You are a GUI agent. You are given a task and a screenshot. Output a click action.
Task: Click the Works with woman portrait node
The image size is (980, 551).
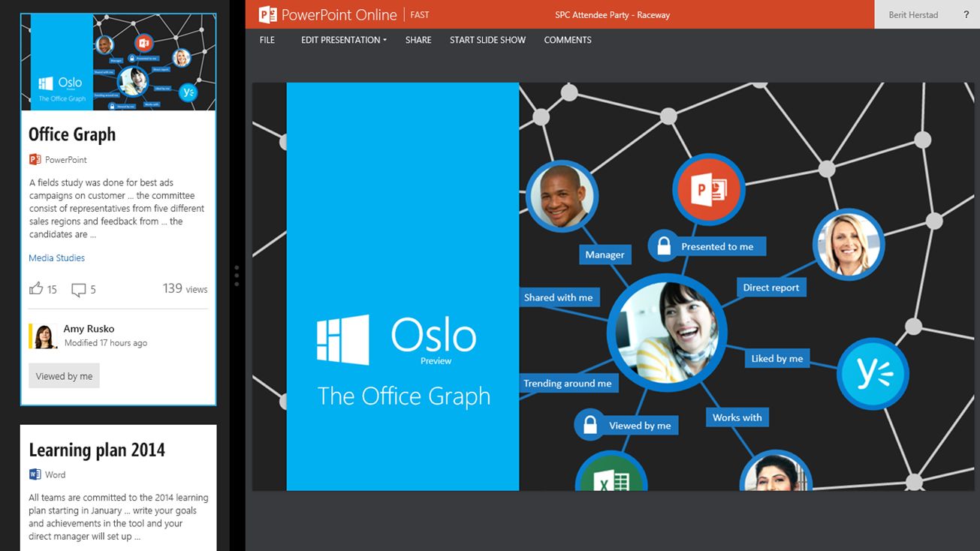pos(776,471)
